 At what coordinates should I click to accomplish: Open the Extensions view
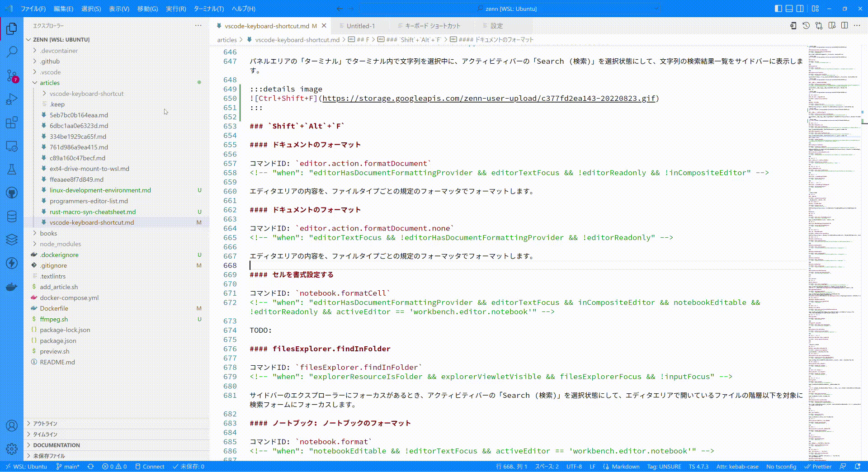tap(12, 123)
